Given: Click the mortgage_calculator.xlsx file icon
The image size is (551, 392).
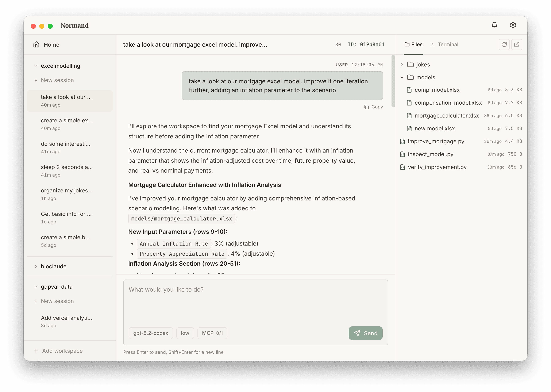Looking at the screenshot, I should click(409, 116).
